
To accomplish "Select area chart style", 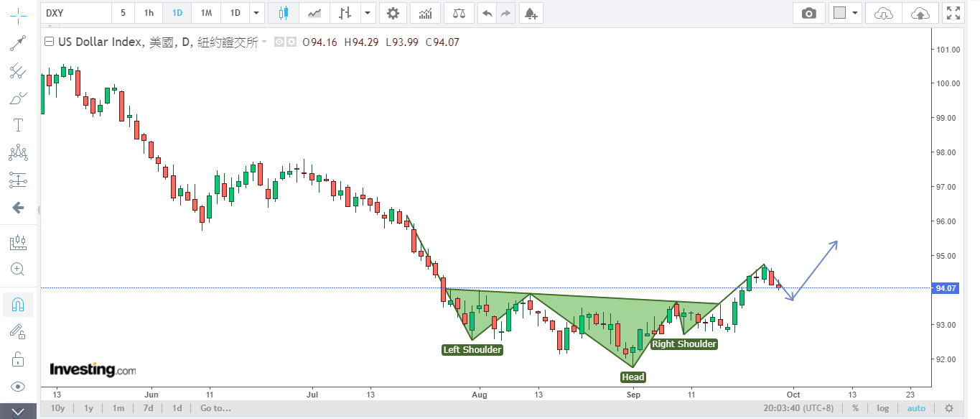I will click(314, 13).
